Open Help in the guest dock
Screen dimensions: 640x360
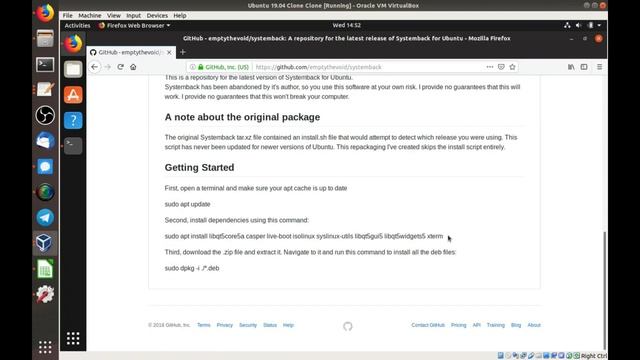[x=73, y=120]
